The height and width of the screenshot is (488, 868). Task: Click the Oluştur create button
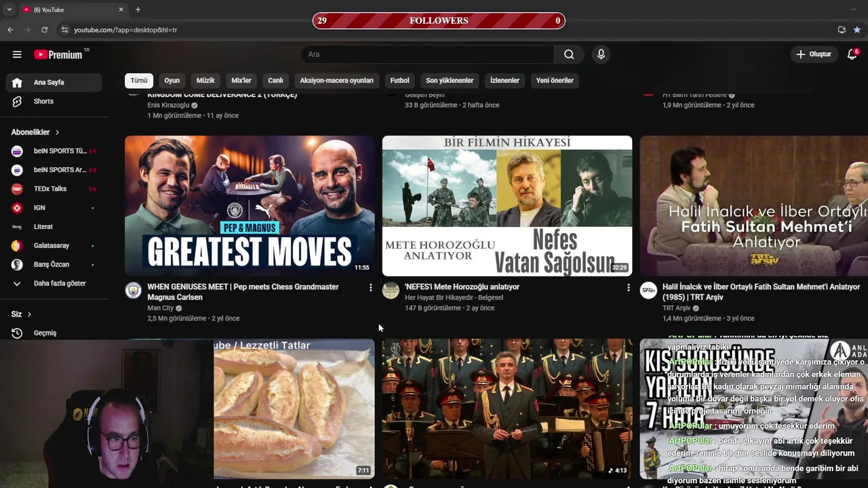click(x=814, y=54)
